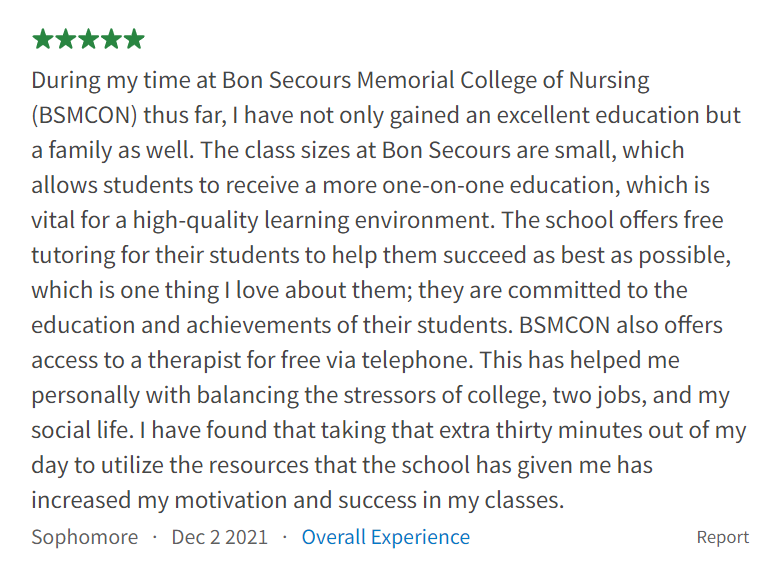The image size is (783, 583).
Task: Select the last star in the rating
Action: tap(134, 39)
